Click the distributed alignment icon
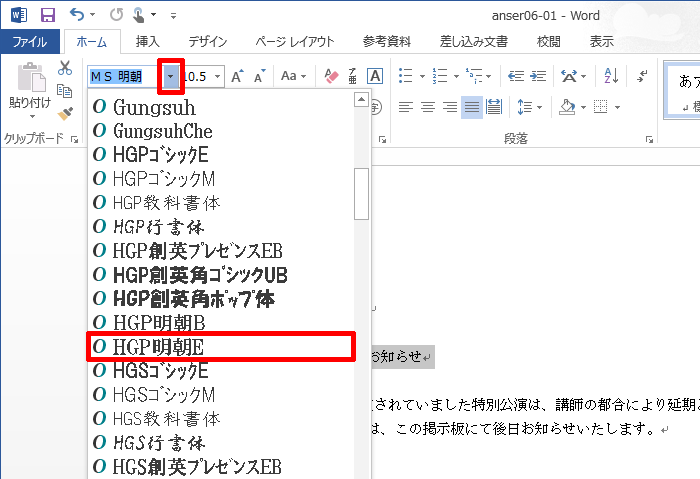700x479 pixels. pos(494,107)
